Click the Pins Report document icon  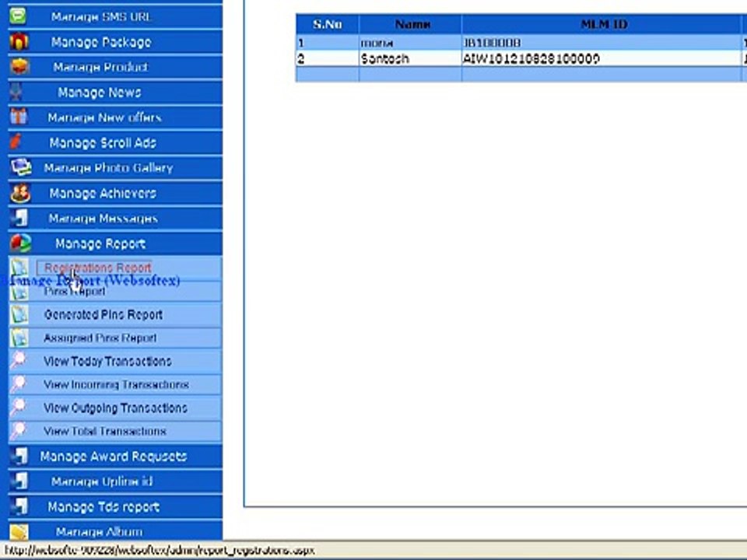19,292
